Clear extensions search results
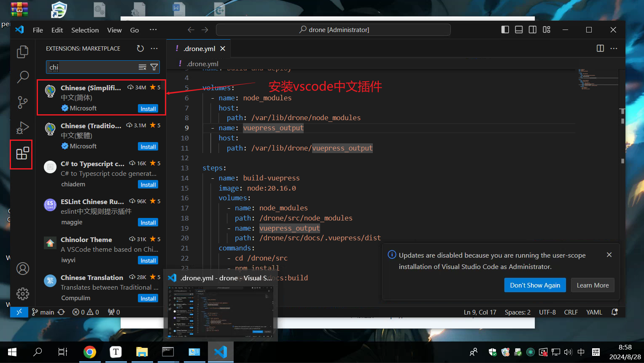Viewport: 644px width, 363px height. [143, 67]
